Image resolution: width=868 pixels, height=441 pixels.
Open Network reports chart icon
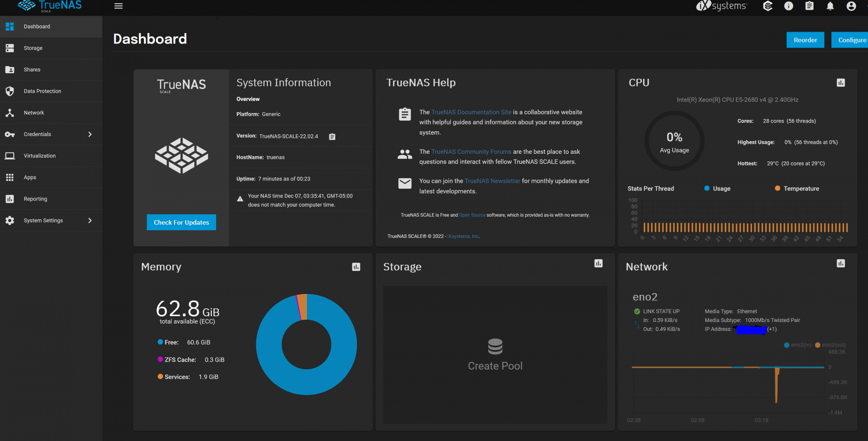tap(841, 263)
